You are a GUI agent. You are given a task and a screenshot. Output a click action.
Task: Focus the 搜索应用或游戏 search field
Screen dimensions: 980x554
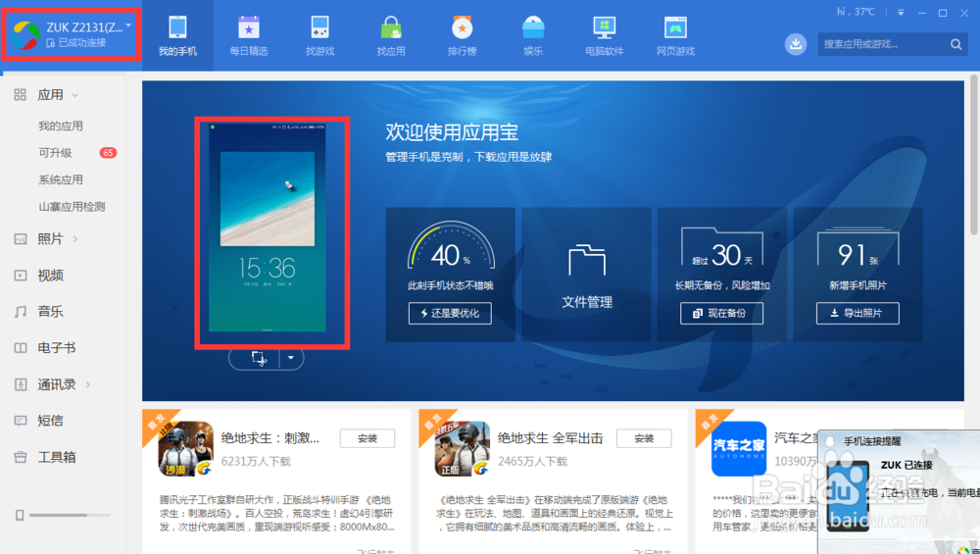[893, 44]
